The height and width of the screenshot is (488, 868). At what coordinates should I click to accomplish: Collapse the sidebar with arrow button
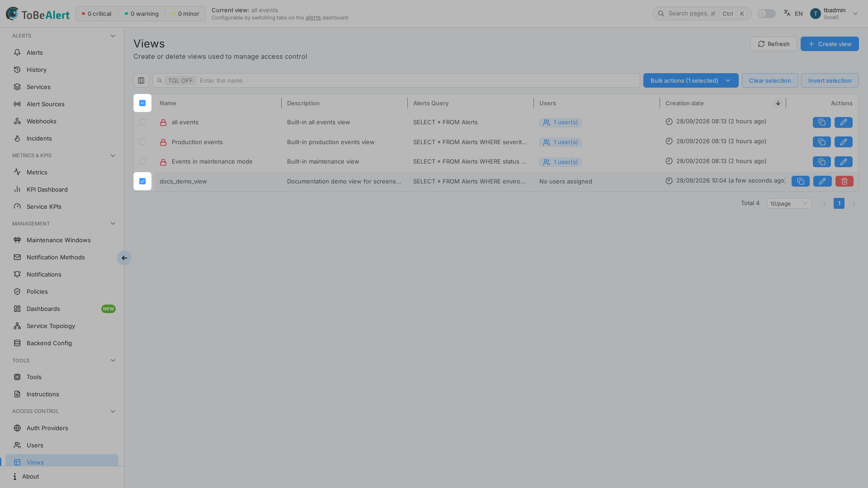pyautogui.click(x=124, y=258)
